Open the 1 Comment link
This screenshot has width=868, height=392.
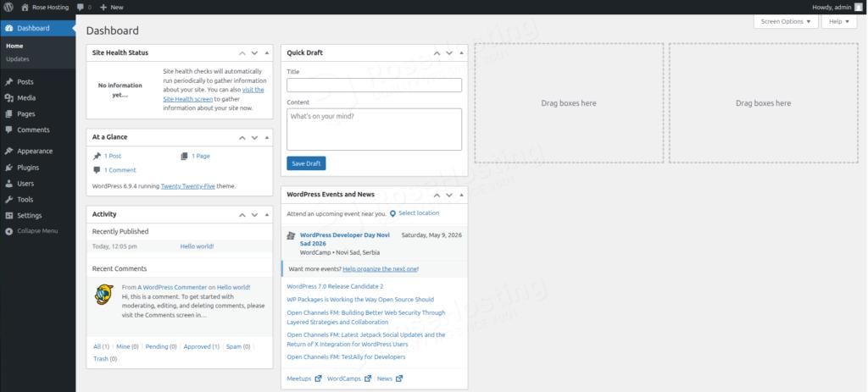tap(120, 170)
